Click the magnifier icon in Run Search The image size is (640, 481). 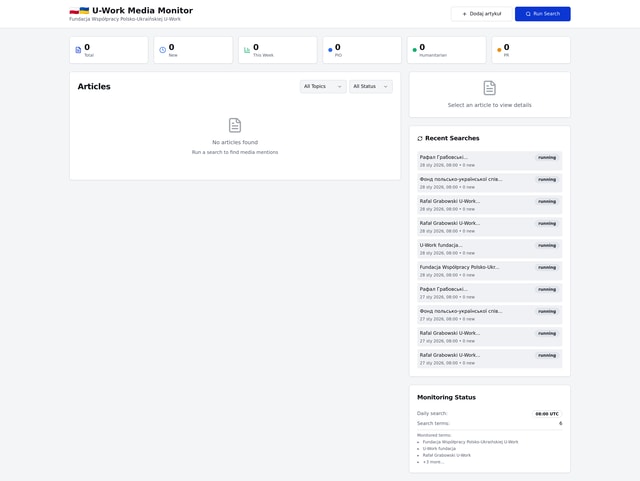pyautogui.click(x=528, y=14)
